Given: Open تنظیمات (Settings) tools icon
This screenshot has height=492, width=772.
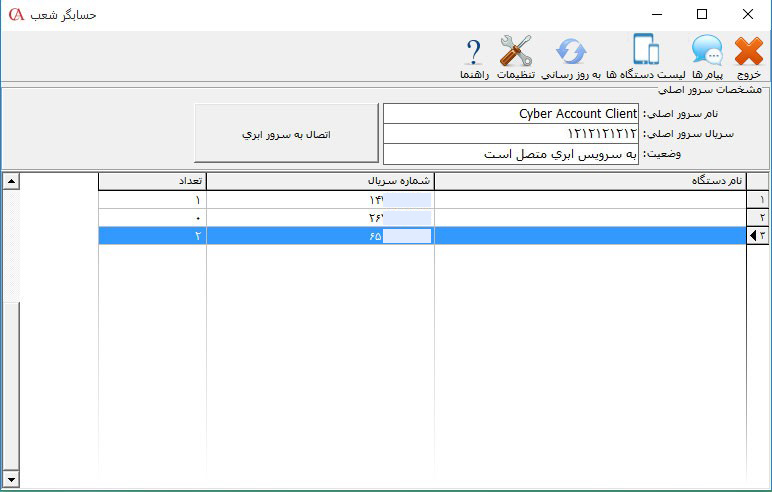Looking at the screenshot, I should pos(516,56).
